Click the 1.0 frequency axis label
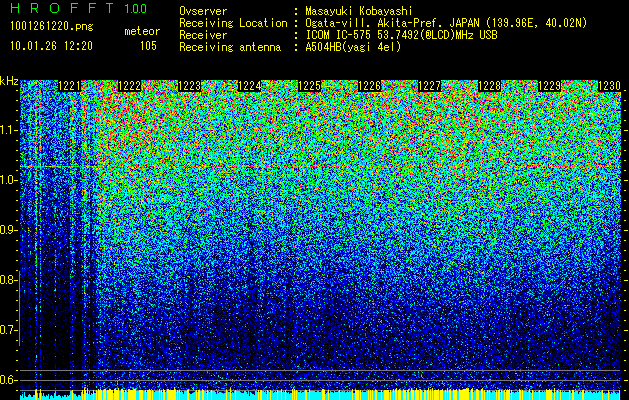629x400 pixels. tap(8, 181)
